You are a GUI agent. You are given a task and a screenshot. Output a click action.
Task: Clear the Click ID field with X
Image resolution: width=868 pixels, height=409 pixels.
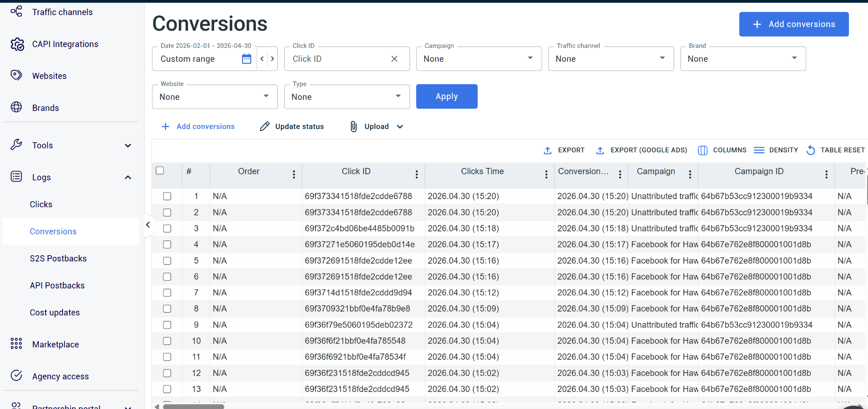click(394, 58)
